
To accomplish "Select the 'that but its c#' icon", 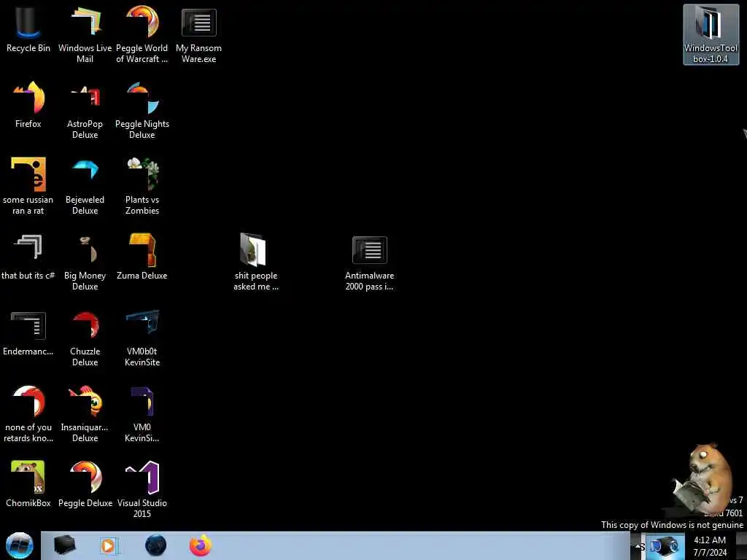I will 28,257.
